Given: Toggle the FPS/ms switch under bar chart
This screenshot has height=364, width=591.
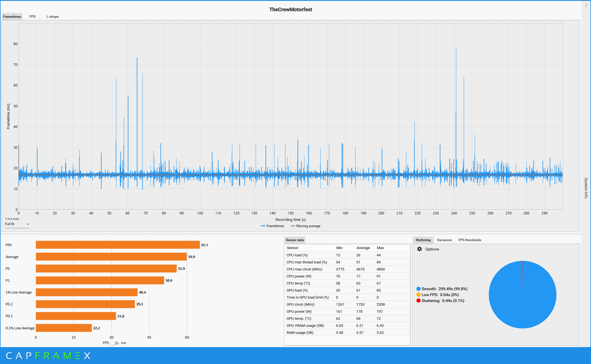Looking at the screenshot, I should click(115, 343).
